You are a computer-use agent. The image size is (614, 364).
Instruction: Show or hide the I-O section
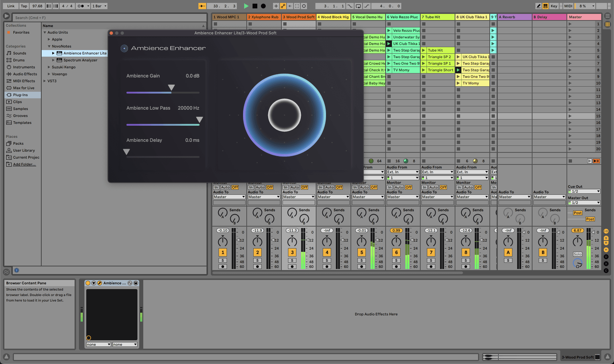point(606,231)
